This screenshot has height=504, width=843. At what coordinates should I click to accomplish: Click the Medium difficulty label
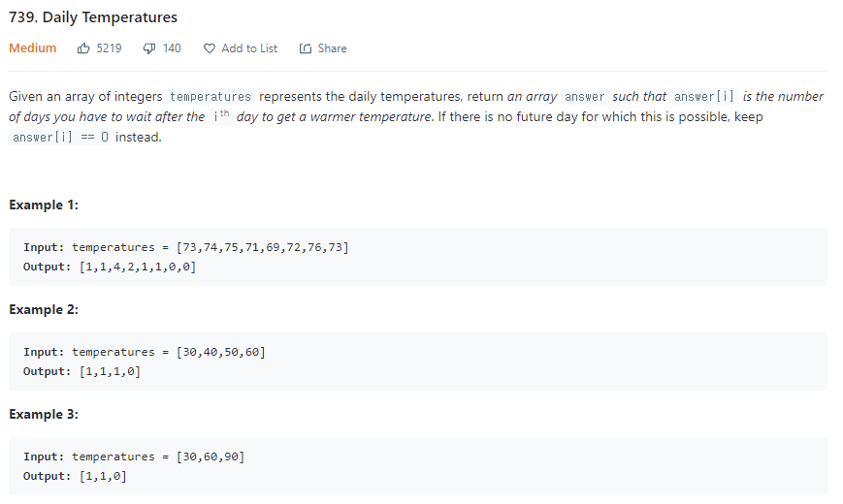point(33,47)
